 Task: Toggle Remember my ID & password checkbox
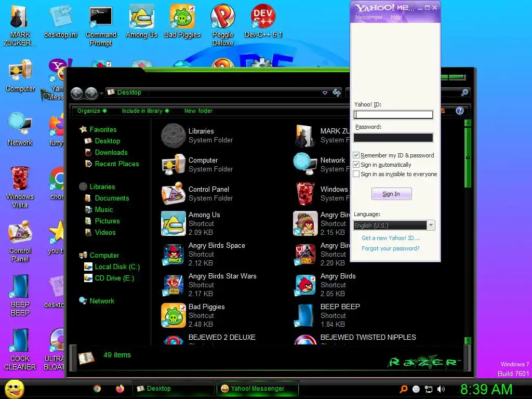pos(356,155)
